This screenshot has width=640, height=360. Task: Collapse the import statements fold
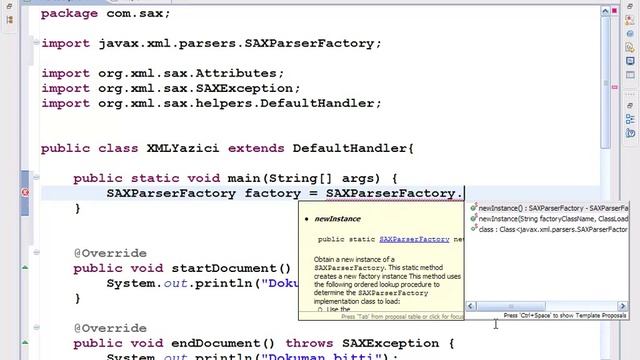click(x=36, y=42)
